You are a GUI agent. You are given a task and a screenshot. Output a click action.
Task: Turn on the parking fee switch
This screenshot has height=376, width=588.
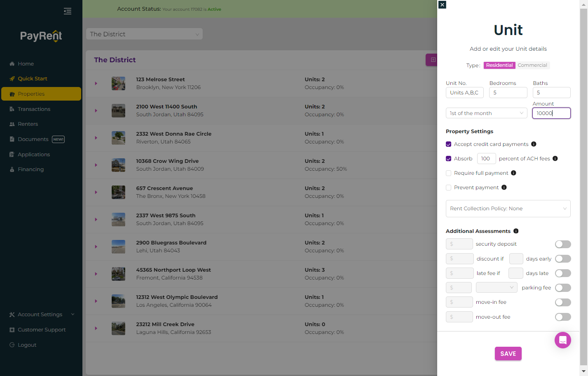pos(563,288)
